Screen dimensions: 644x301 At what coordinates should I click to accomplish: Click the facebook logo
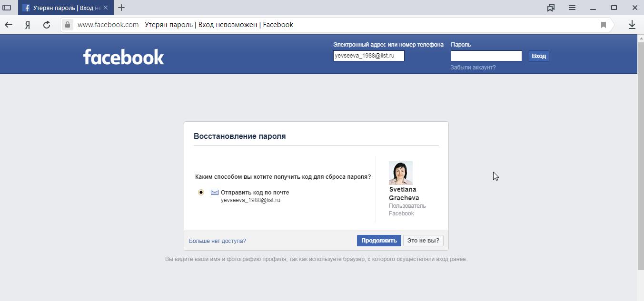pyautogui.click(x=123, y=57)
